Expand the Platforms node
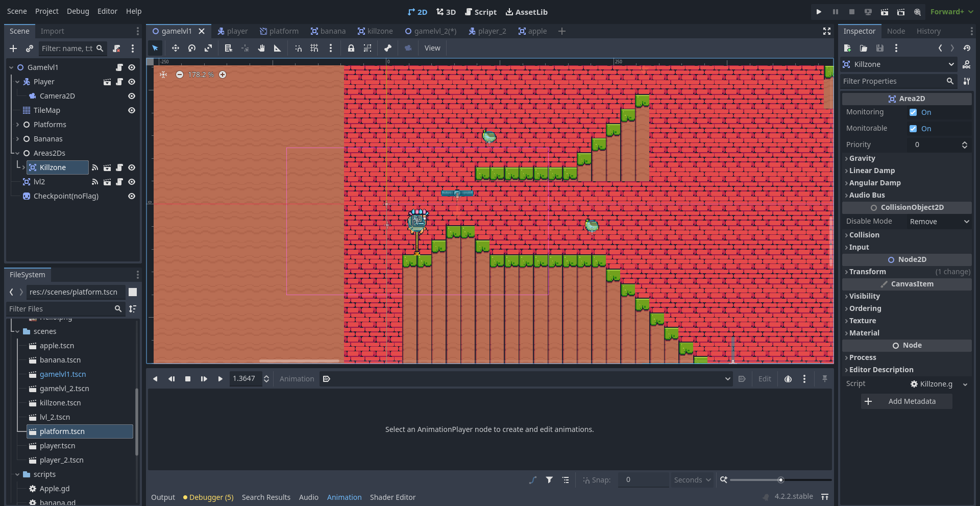 [17, 125]
